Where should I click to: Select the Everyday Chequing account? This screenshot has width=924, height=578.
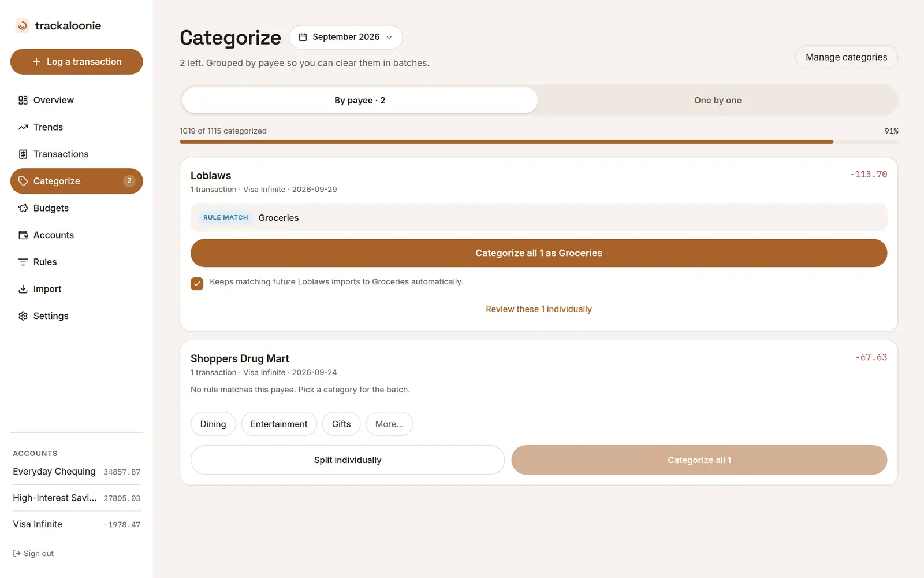(77, 472)
